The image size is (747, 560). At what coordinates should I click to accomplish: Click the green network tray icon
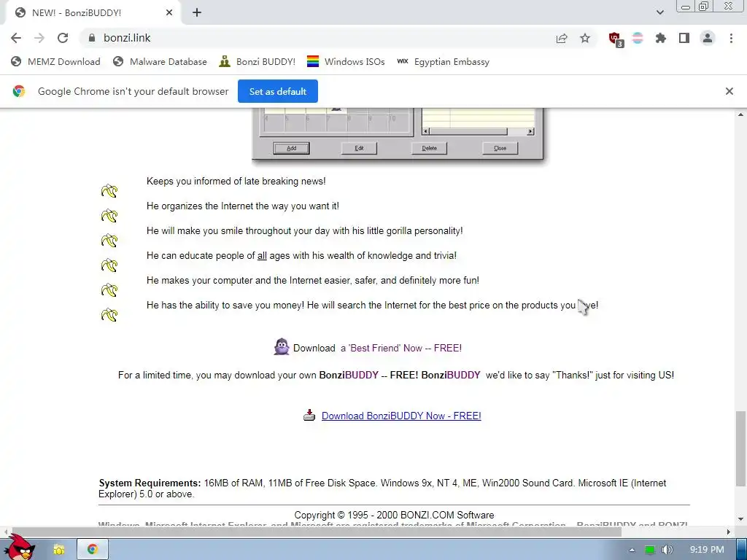click(649, 550)
